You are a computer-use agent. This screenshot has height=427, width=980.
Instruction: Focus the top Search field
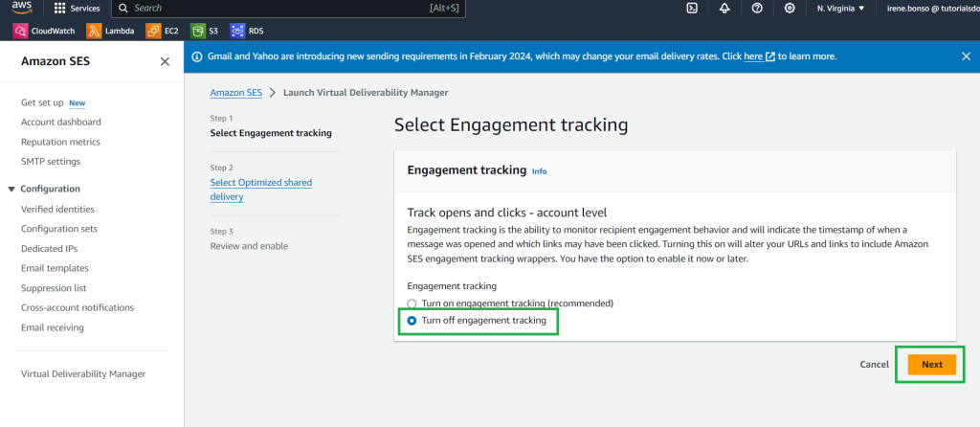(x=288, y=8)
